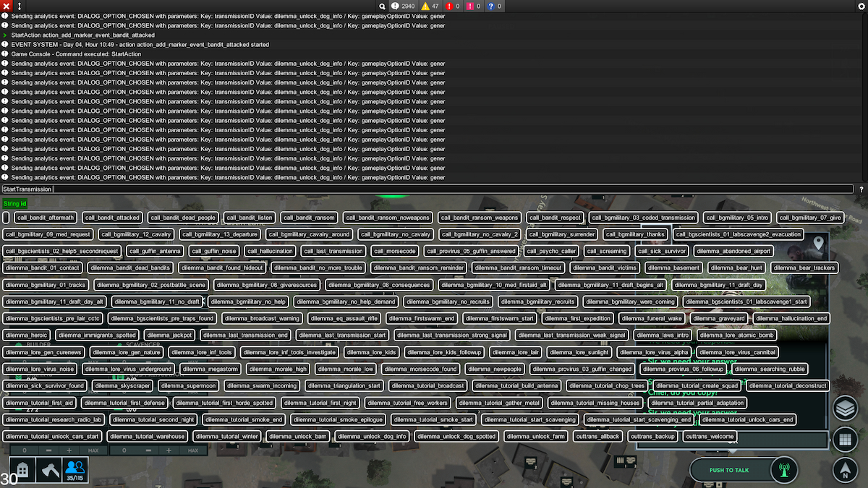This screenshot has height=488, width=868.
Task: Select the String Id tab
Action: click(x=16, y=203)
